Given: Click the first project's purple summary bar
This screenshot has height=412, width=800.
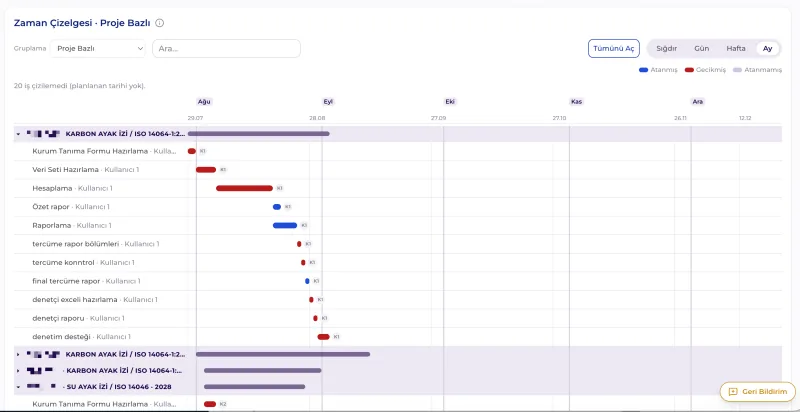Looking at the screenshot, I should pyautogui.click(x=259, y=134).
